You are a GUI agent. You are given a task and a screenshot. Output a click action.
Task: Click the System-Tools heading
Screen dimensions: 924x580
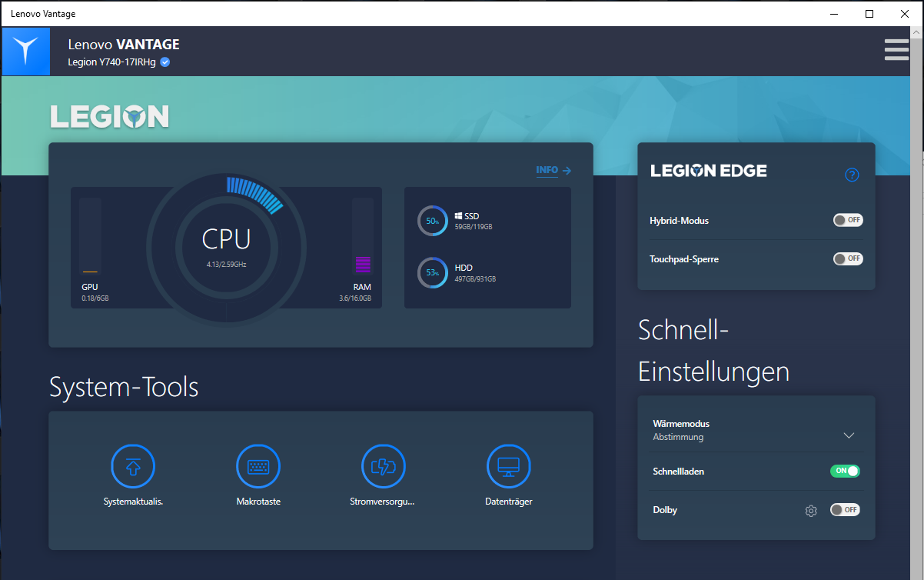(x=124, y=387)
